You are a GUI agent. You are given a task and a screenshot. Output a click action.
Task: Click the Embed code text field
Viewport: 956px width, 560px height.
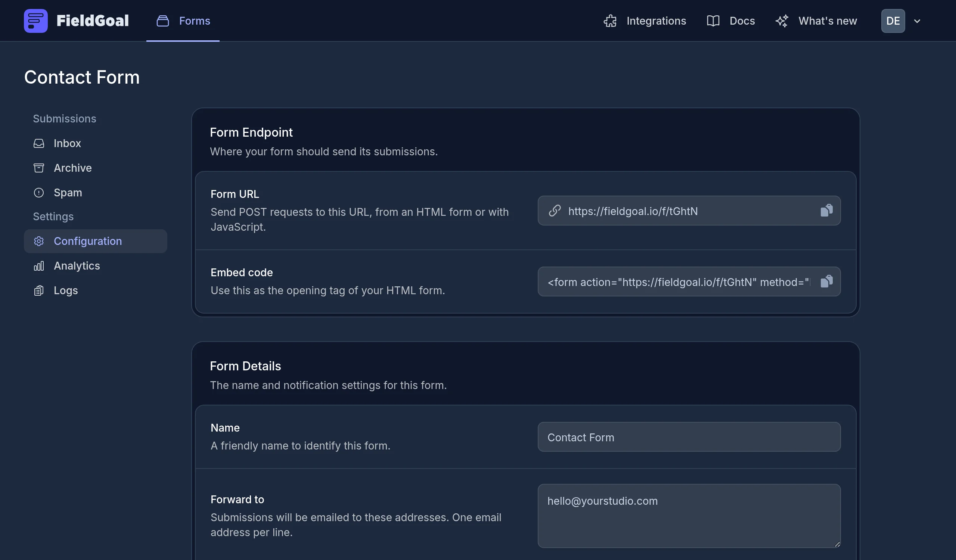pos(689,281)
